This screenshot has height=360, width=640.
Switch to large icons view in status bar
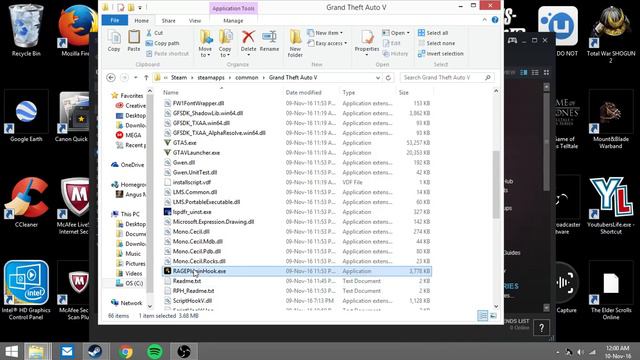[493, 316]
